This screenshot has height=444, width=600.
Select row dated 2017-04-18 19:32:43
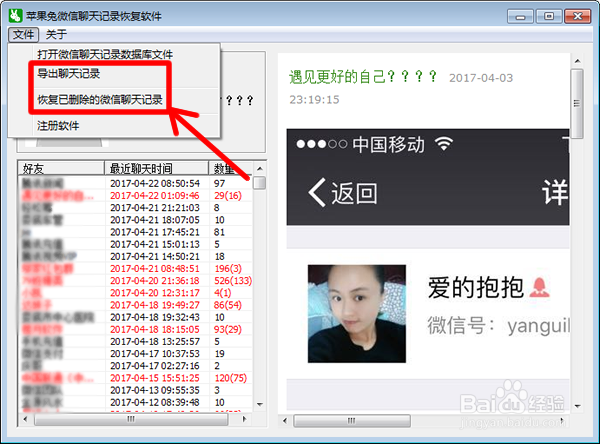tap(135, 317)
